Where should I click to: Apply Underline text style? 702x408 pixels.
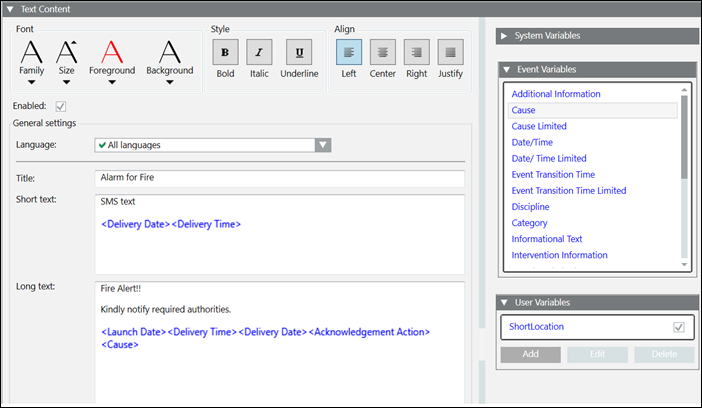299,52
